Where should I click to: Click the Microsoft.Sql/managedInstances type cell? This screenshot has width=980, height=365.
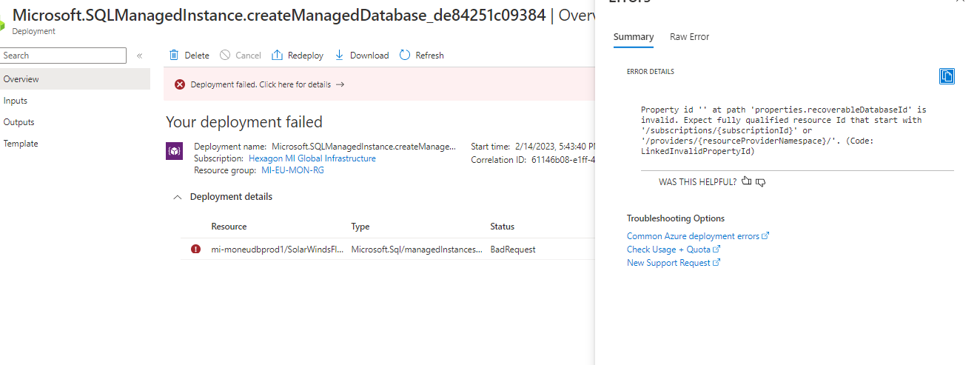417,250
